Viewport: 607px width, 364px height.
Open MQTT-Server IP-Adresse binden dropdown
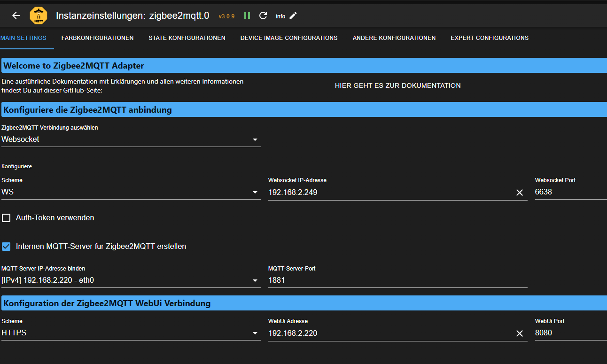tap(131, 280)
